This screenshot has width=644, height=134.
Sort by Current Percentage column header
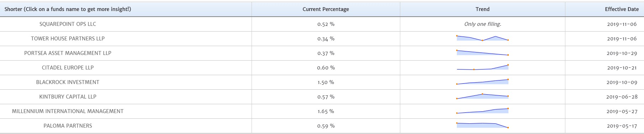click(x=326, y=9)
